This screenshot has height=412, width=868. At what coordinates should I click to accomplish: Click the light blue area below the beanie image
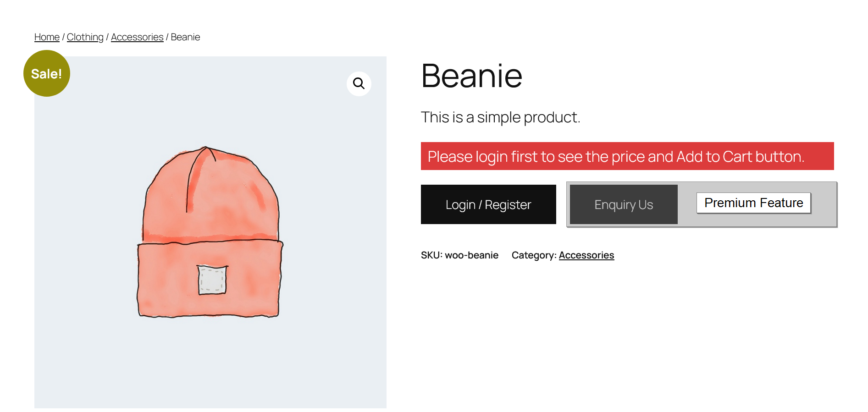[210, 362]
